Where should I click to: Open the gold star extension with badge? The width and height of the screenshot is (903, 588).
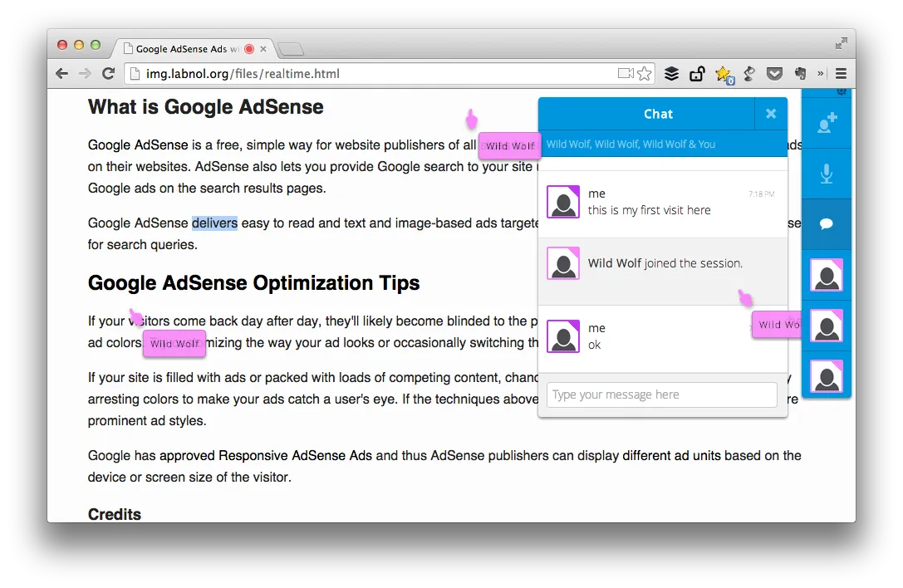tap(723, 74)
